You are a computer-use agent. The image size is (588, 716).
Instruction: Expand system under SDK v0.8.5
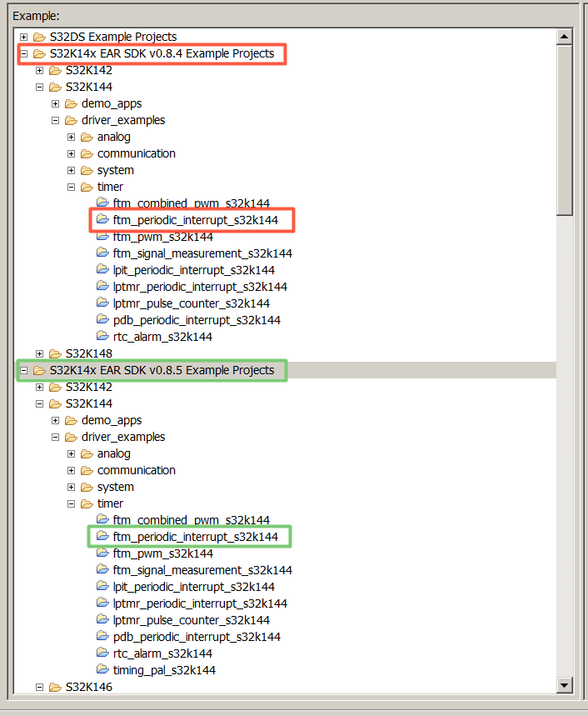coord(71,488)
